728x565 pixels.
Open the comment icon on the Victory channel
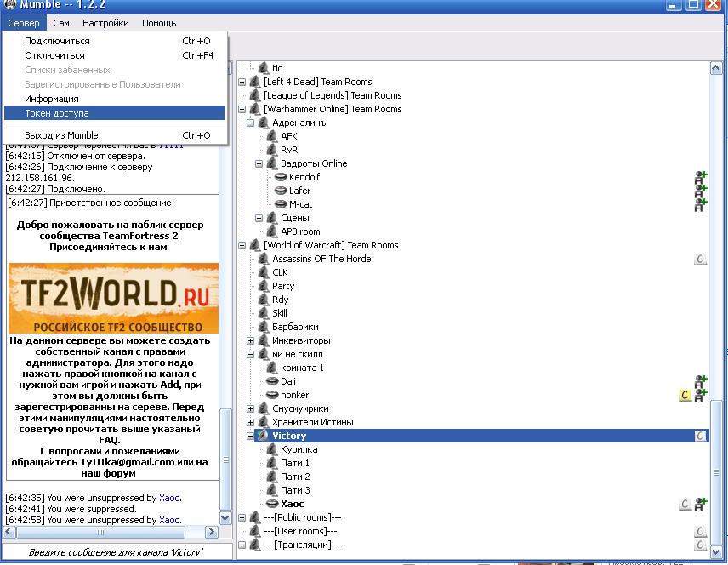(700, 436)
